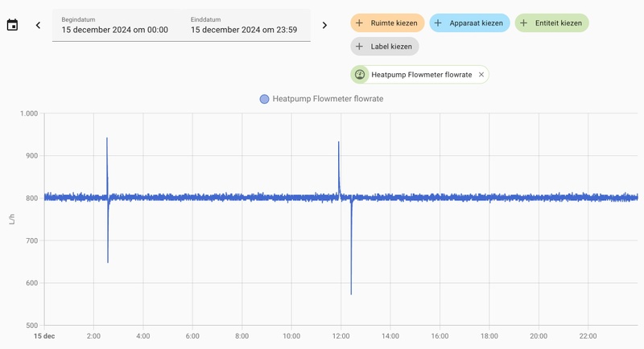This screenshot has width=644, height=349.
Task: Toggle Heatpump Flowmeter flowrate legend series
Action: click(x=321, y=99)
